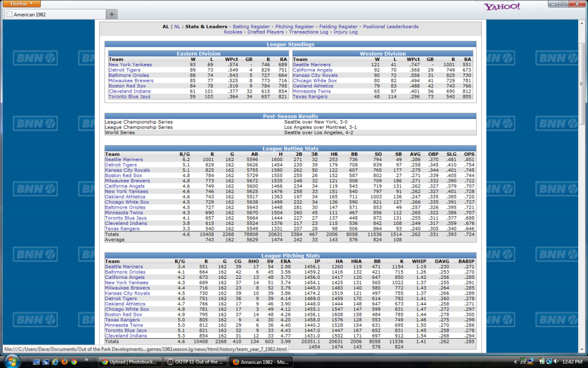Click New York Yankees in Eastern Division

point(130,64)
